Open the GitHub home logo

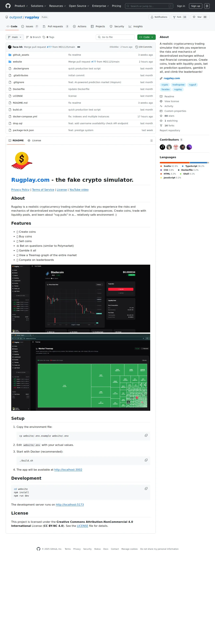[8, 6]
